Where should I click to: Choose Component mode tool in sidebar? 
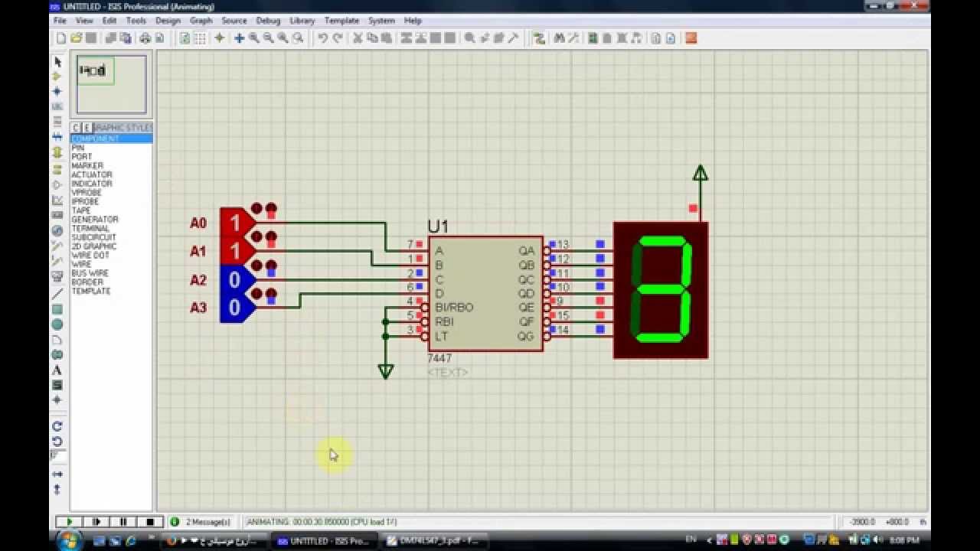pos(57,77)
